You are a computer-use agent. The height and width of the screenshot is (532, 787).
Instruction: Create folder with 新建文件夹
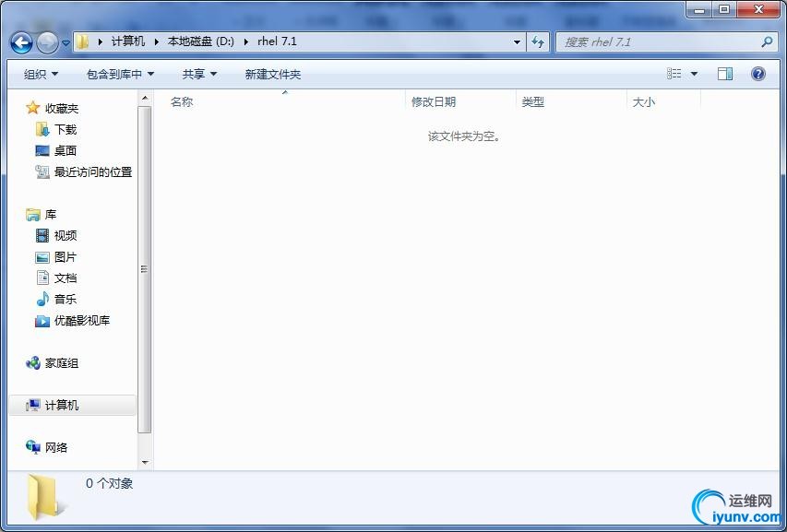point(272,74)
